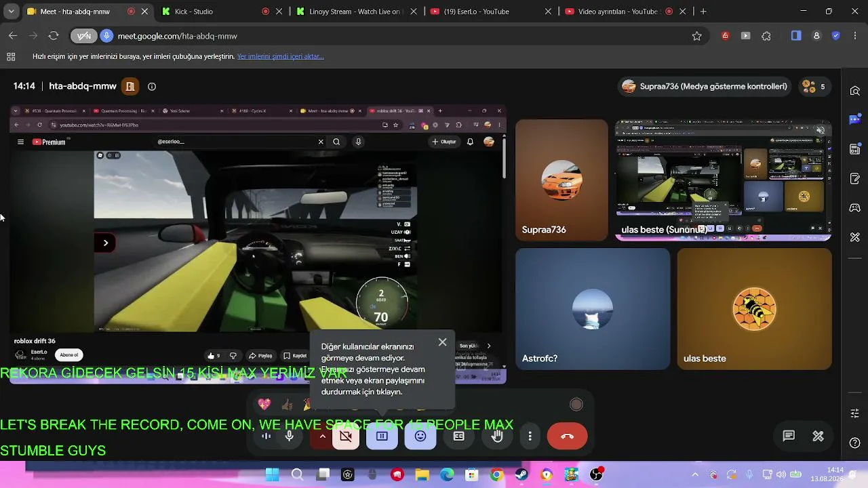Show meeting details info icon
The width and height of the screenshot is (868, 488).
click(152, 87)
